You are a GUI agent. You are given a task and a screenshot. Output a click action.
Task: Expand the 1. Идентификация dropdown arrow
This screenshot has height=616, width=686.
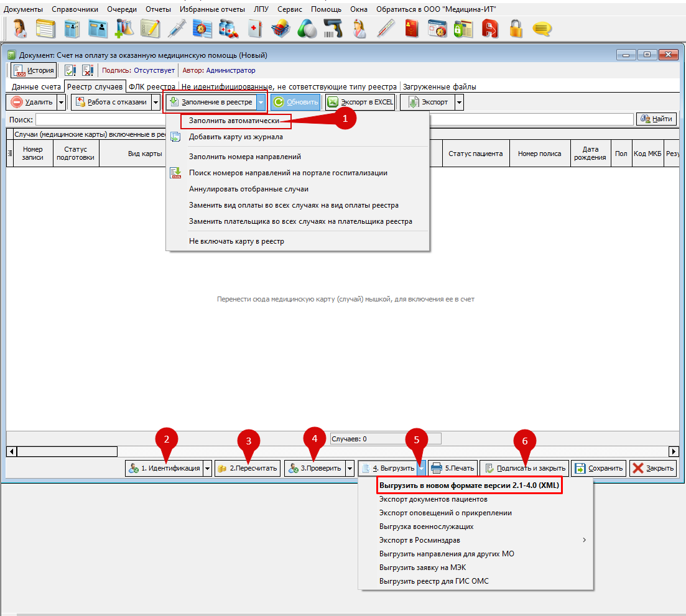(207, 468)
